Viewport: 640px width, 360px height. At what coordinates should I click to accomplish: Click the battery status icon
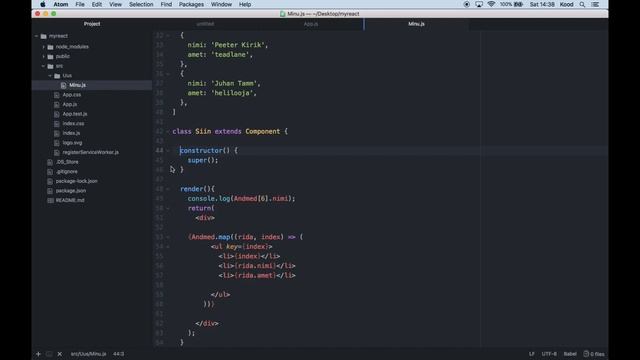click(518, 4)
